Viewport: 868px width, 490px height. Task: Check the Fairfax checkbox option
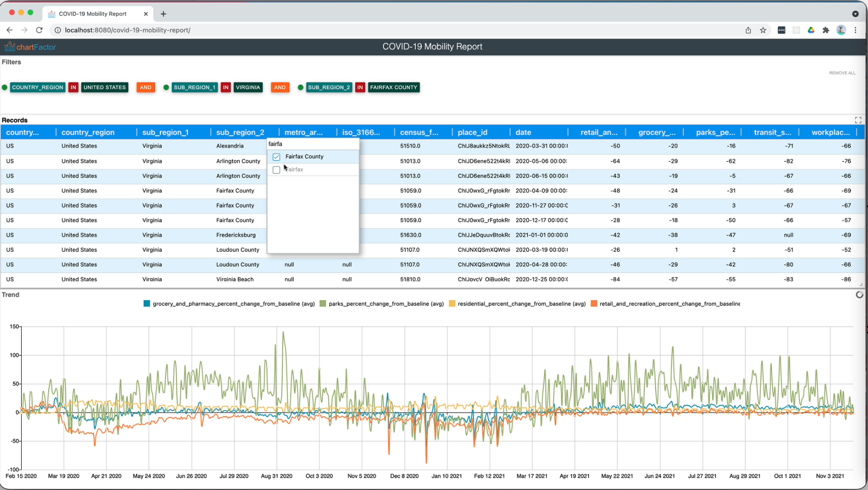[277, 170]
